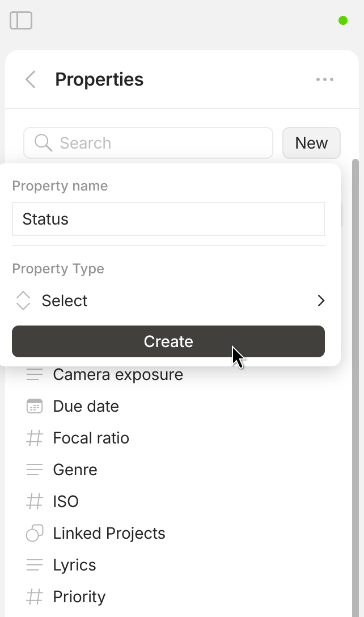This screenshot has height=617, width=364.
Task: Click the text icon beside Lyrics
Action: click(35, 565)
